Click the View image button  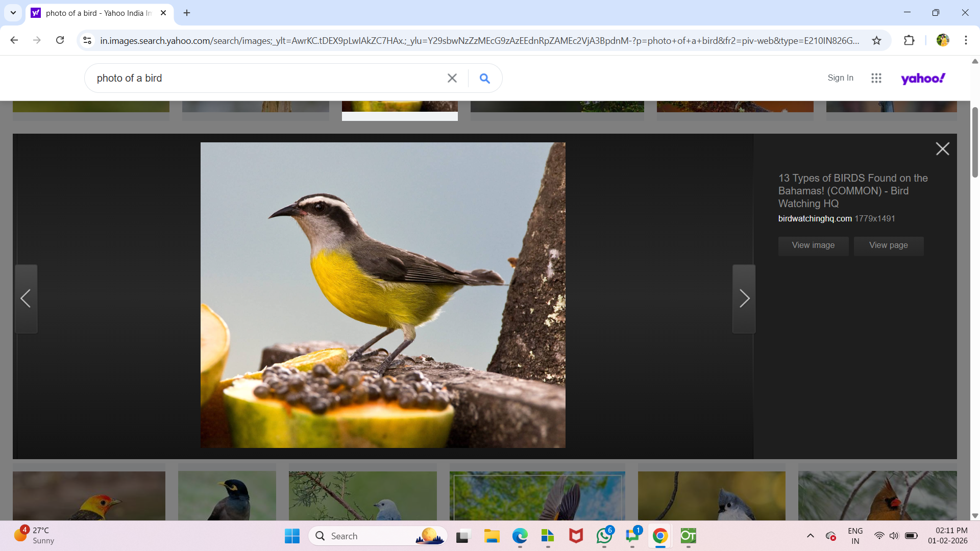tap(813, 245)
